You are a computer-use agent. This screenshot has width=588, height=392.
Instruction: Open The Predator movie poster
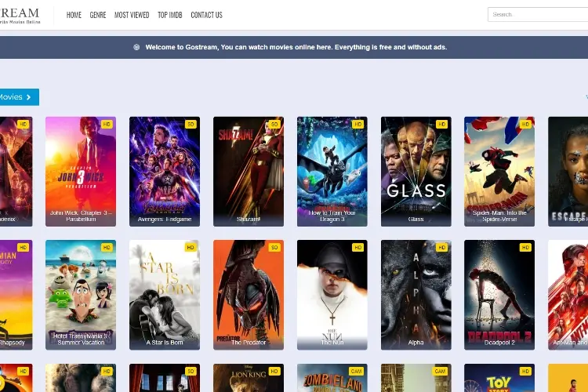(249, 295)
